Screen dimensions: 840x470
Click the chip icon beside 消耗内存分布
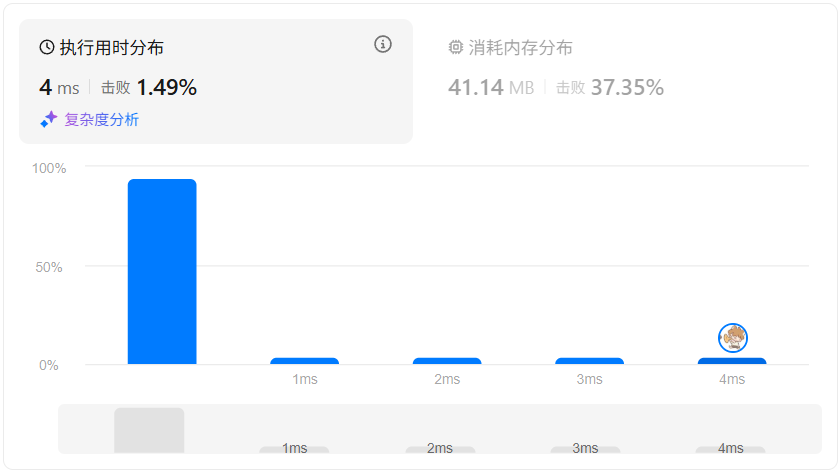tap(455, 47)
